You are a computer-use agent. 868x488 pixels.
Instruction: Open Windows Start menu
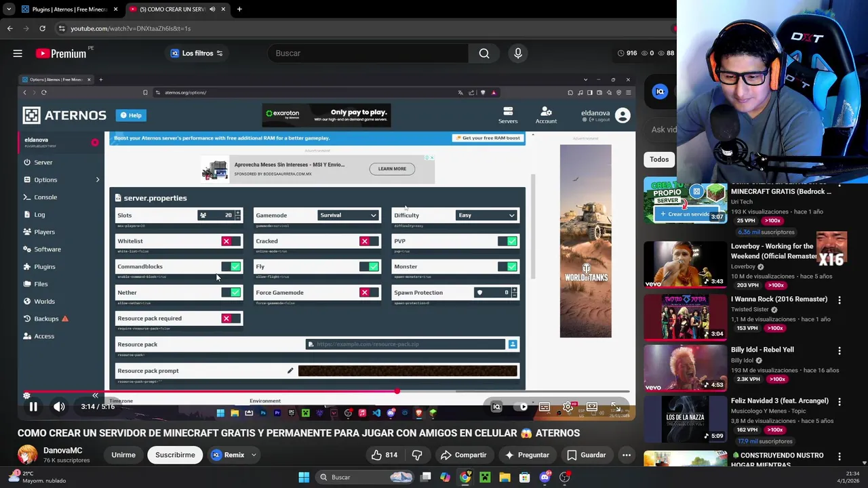point(304,477)
